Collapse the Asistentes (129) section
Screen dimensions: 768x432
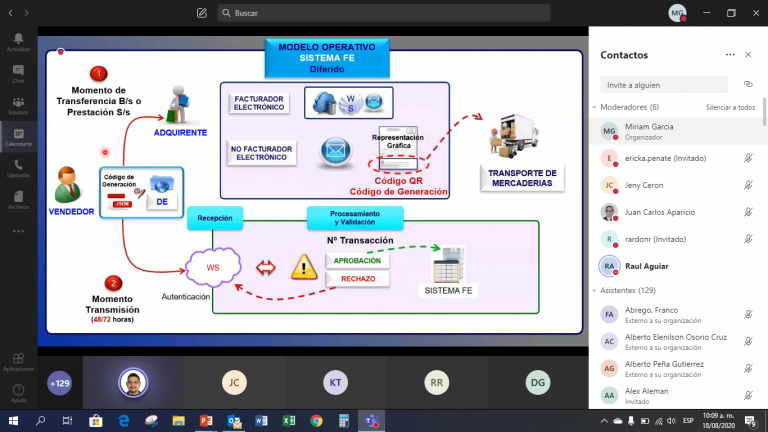pos(596,290)
